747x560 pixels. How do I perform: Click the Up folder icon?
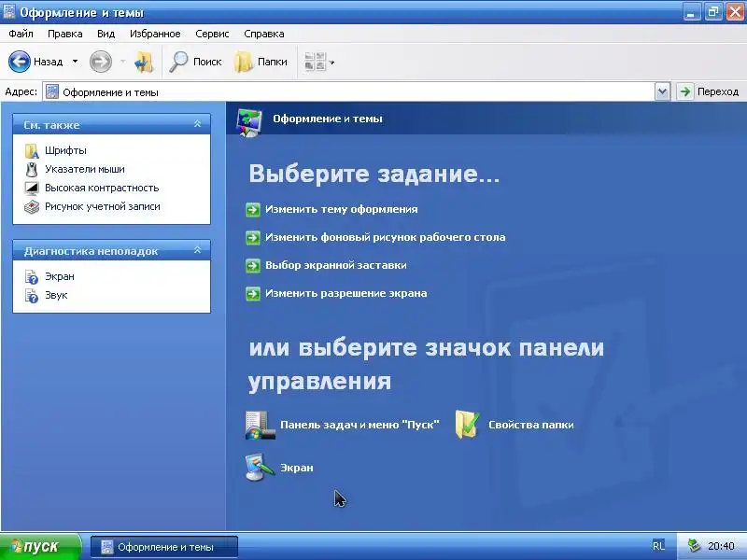coord(144,62)
